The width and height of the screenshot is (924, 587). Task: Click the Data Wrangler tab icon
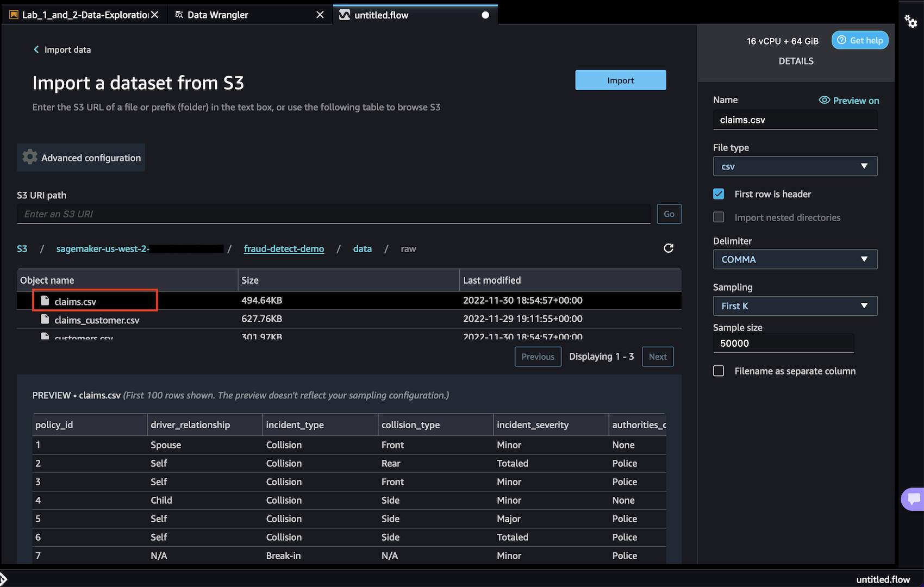pos(179,15)
